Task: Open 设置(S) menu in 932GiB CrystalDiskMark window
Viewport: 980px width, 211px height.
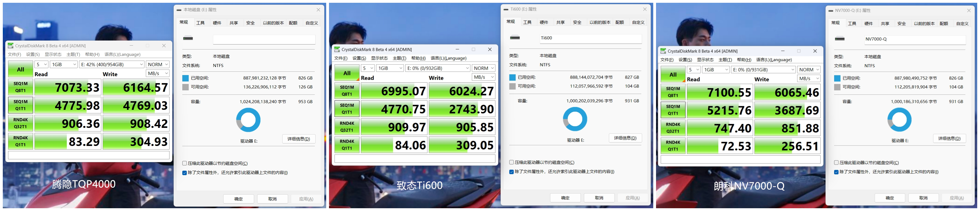Action: (x=359, y=58)
